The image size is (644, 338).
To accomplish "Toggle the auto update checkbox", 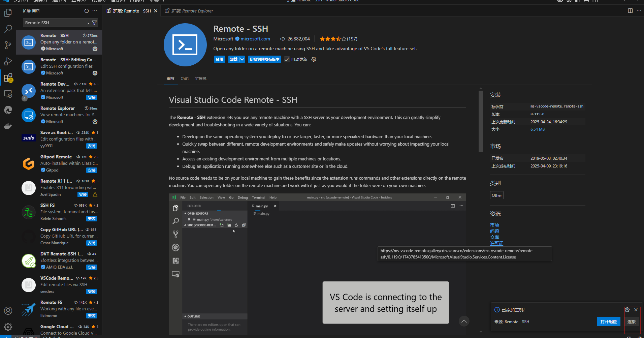I will [287, 59].
